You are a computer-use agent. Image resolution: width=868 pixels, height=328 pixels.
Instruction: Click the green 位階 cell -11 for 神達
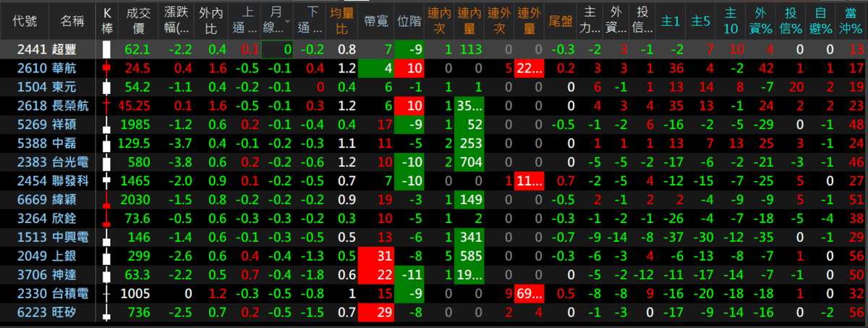[409, 274]
